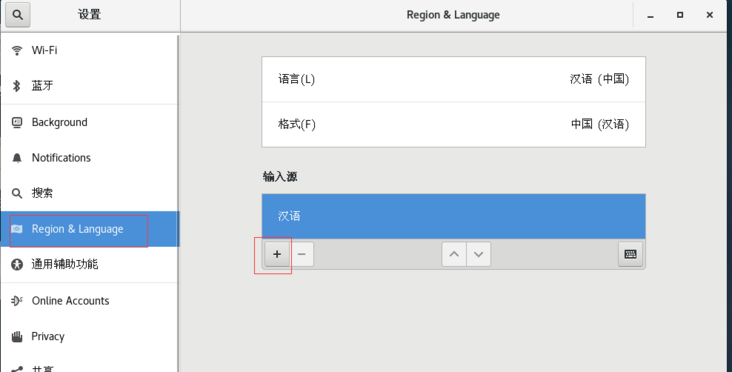Open Notifications settings panel
732x372 pixels.
tap(90, 158)
